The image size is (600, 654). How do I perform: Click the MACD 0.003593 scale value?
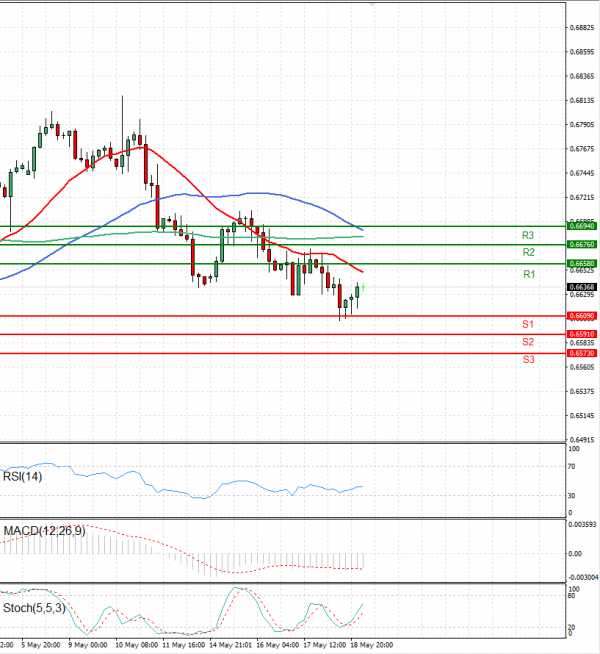(x=582, y=524)
